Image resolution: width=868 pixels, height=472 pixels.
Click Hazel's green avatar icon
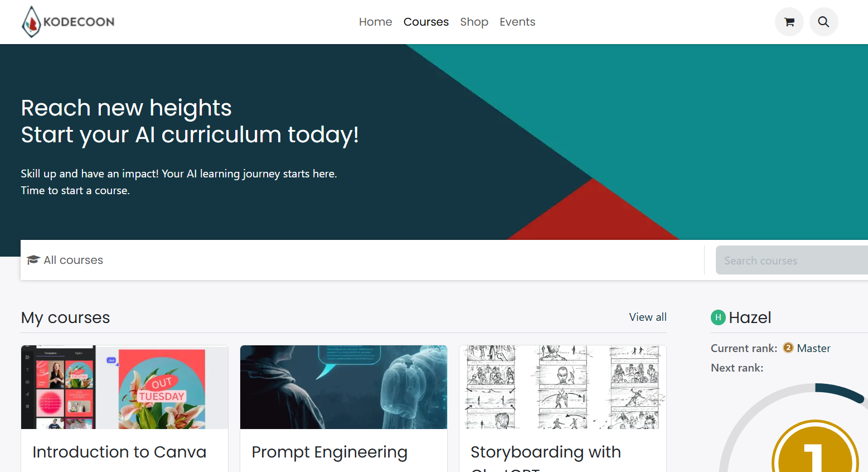click(718, 317)
